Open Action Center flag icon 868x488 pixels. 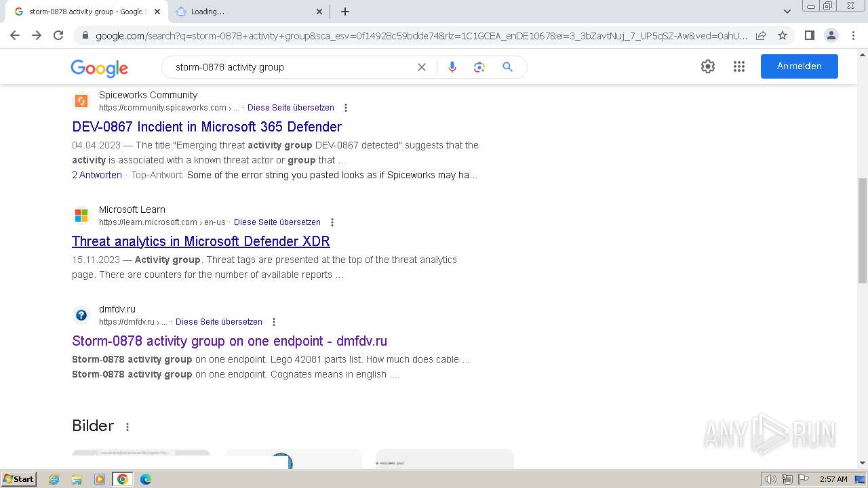803,479
